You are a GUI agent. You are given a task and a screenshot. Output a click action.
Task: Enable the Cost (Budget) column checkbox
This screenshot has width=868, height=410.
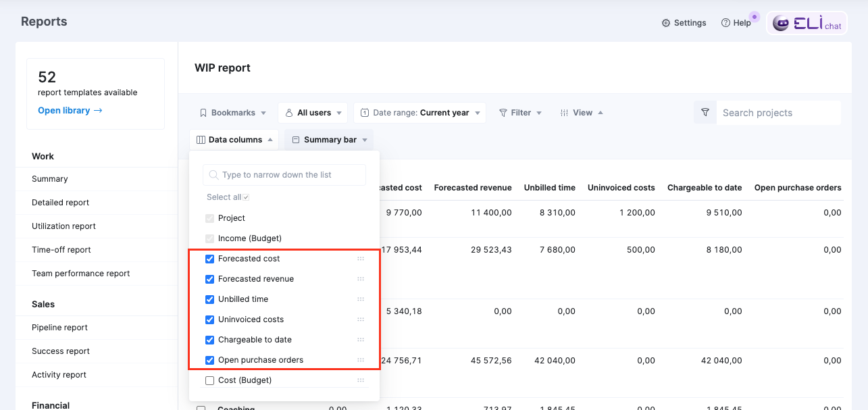pyautogui.click(x=210, y=380)
